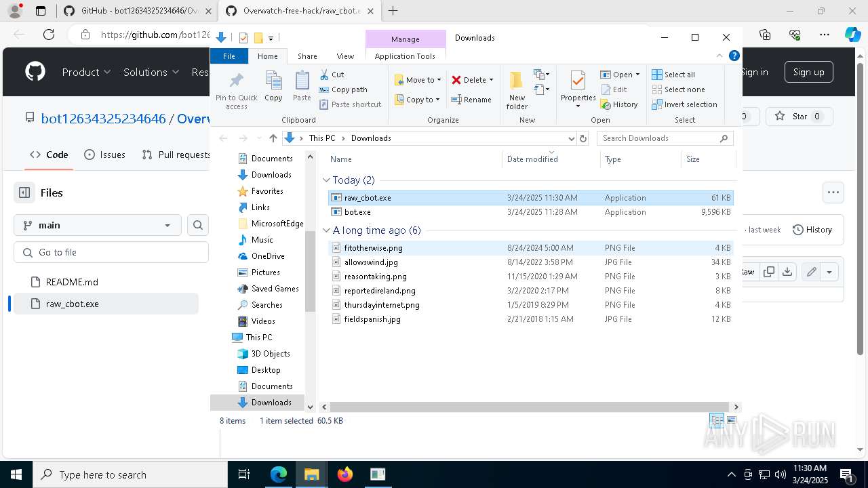This screenshot has height=488, width=868.
Task: Click Explorer horizontal scrollbar
Action: [530, 407]
